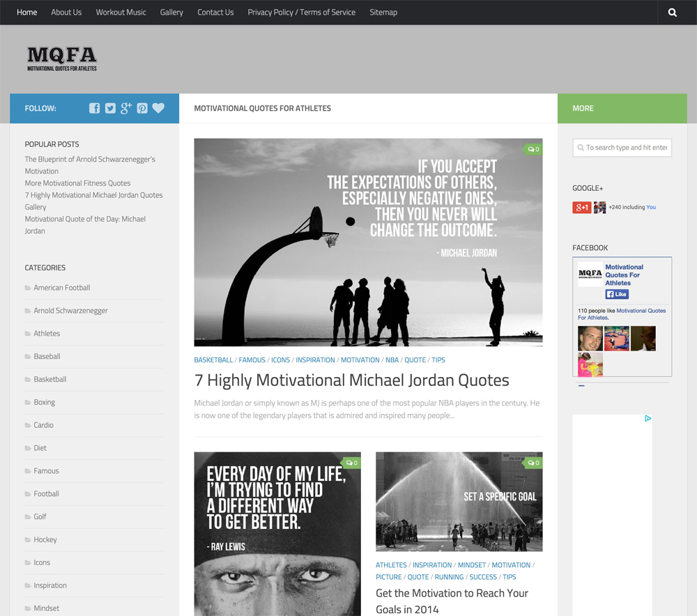Click the MQFA site logo

(62, 59)
